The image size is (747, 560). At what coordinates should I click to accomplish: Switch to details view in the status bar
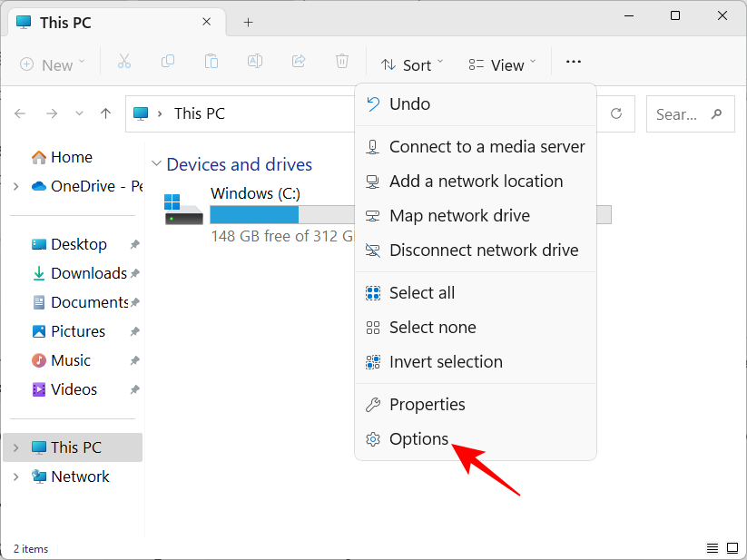coord(713,548)
